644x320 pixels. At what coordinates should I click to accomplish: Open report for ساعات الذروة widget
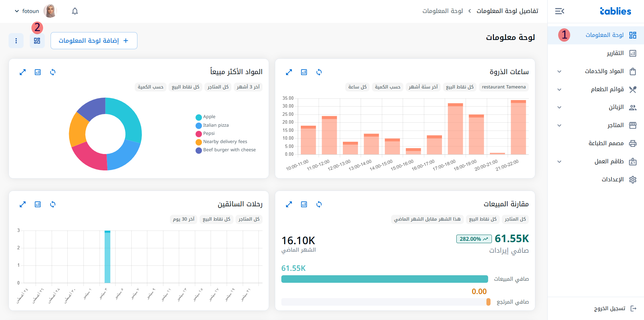(x=304, y=72)
